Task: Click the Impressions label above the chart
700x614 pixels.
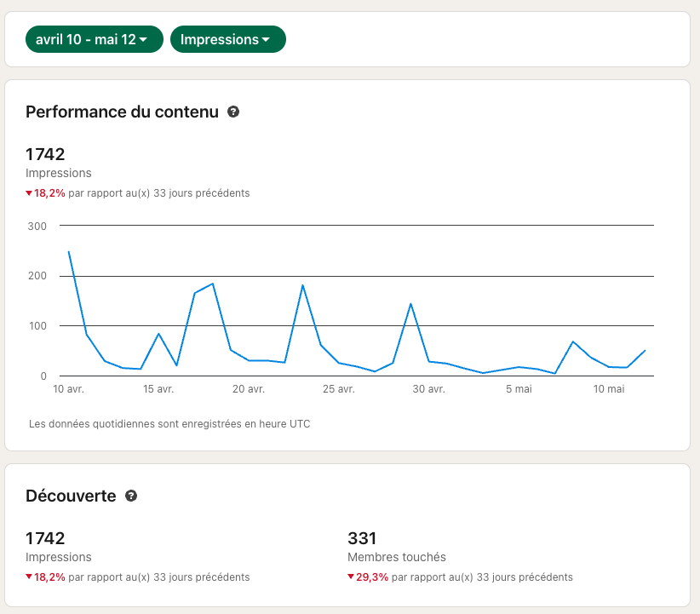Action: (x=59, y=173)
